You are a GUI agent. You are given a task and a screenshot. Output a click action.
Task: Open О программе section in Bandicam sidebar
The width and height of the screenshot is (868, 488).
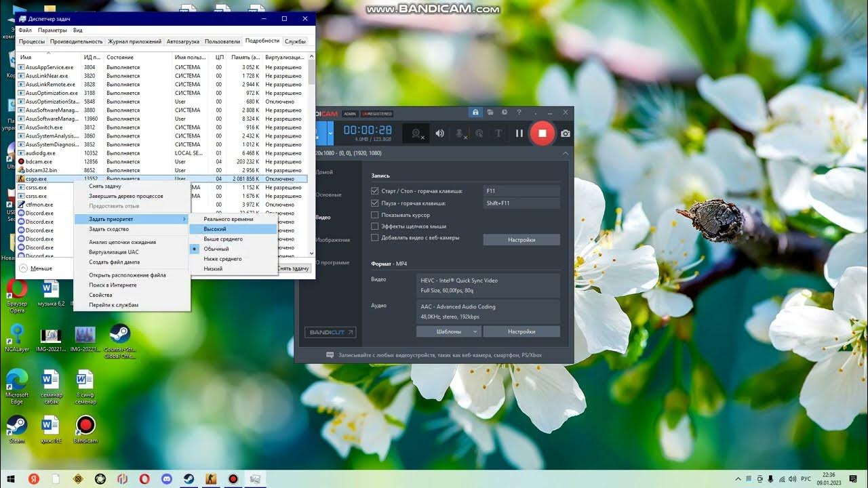click(332, 262)
